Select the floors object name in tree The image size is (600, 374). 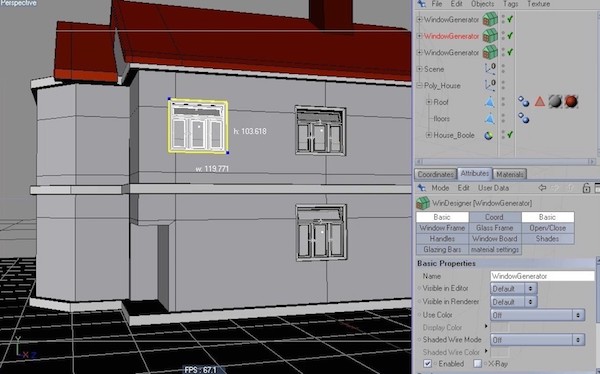click(x=441, y=119)
